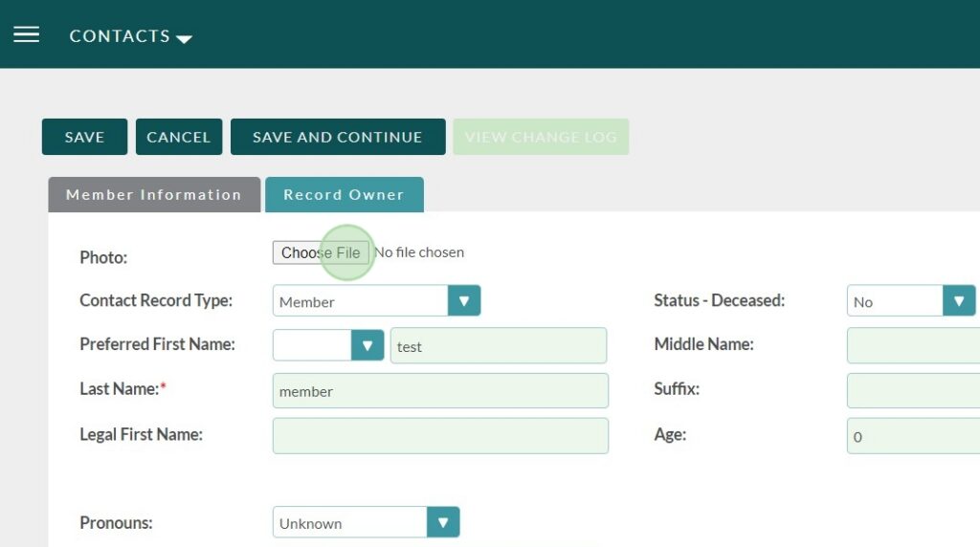This screenshot has width=980, height=547.
Task: Switch to Record Owner tab
Action: pos(344,194)
